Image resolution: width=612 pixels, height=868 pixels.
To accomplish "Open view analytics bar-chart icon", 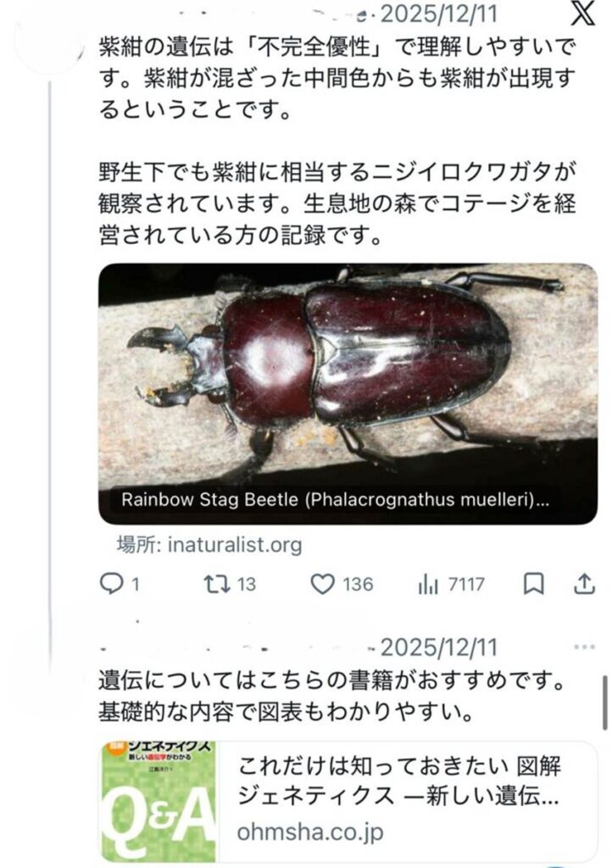I will pos(426,584).
